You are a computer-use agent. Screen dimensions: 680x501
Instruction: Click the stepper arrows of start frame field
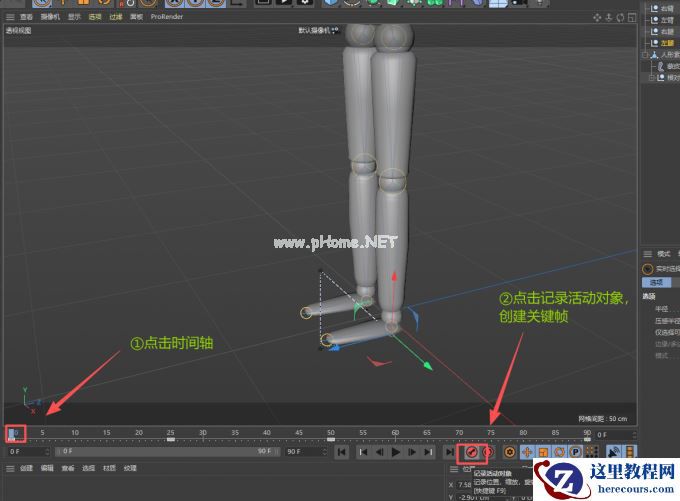pyautogui.click(x=47, y=452)
